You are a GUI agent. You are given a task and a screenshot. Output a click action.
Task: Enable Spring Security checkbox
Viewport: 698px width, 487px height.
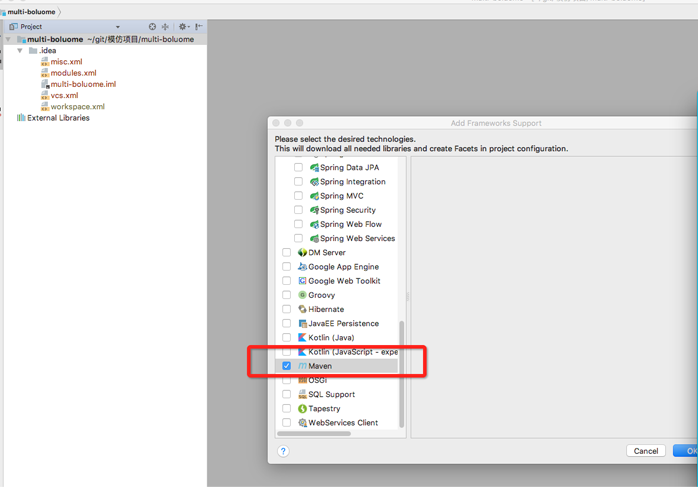pos(298,210)
